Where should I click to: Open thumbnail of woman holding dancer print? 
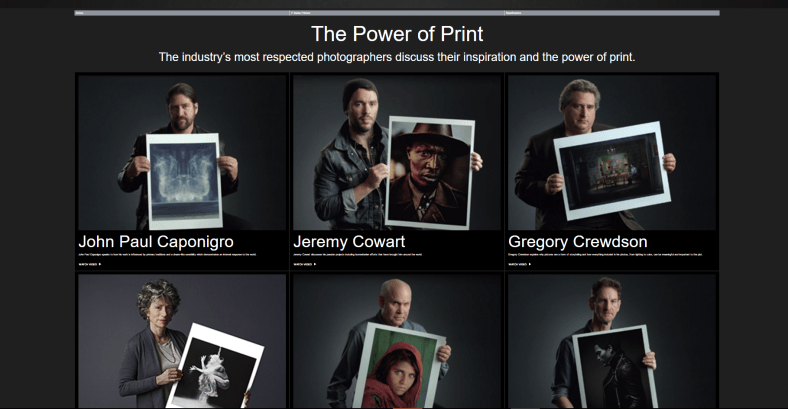pyautogui.click(x=182, y=341)
